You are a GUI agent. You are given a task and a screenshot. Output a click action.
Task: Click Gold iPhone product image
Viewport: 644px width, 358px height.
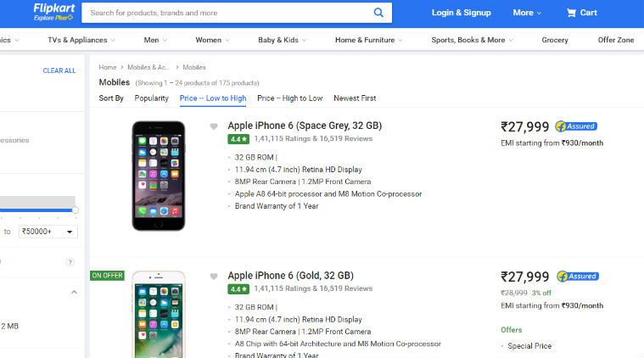(159, 314)
